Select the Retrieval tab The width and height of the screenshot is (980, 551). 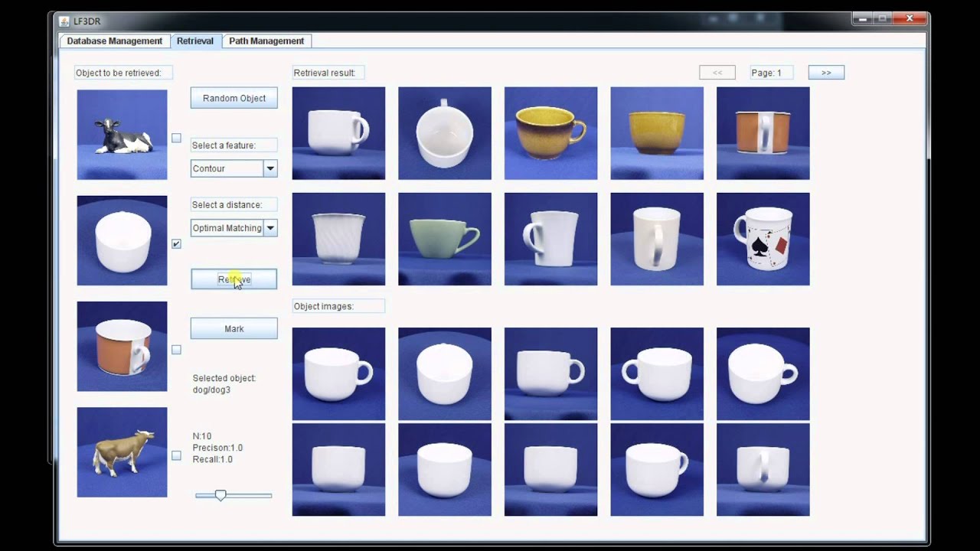(195, 41)
